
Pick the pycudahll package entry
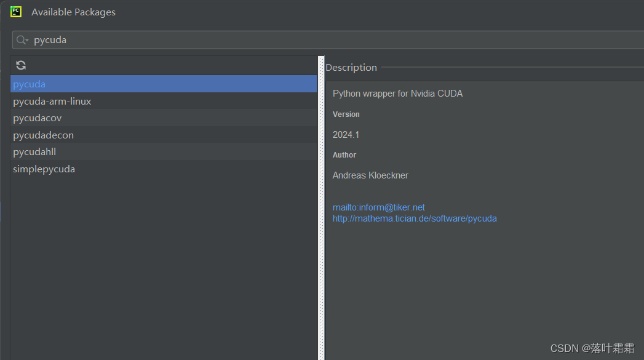164,151
